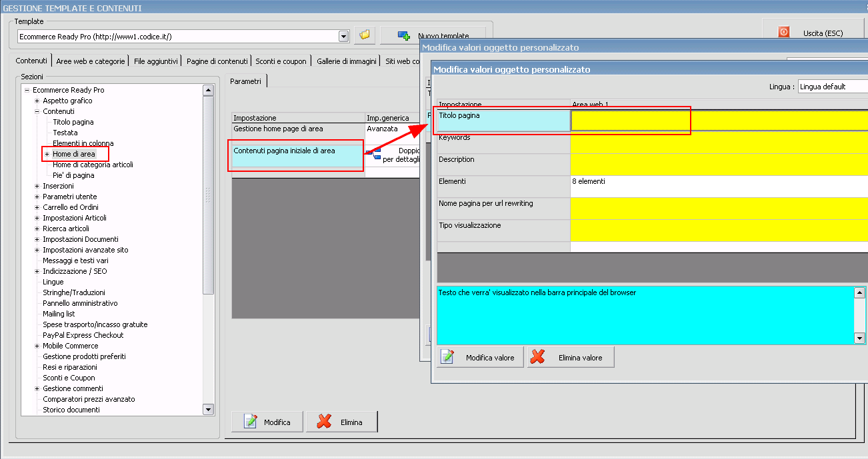Select PayPal Express Checkout item
The width and height of the screenshot is (868, 459).
(x=83, y=335)
